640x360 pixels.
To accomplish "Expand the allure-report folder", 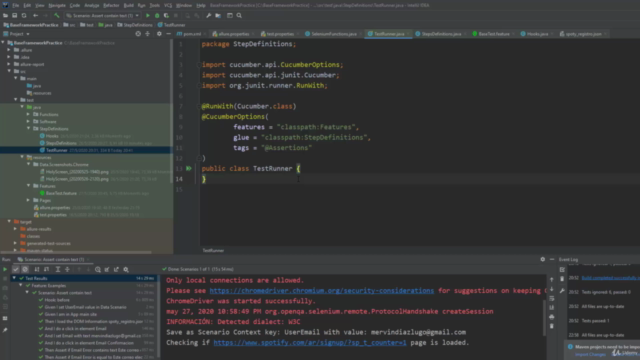I will coord(9,64).
